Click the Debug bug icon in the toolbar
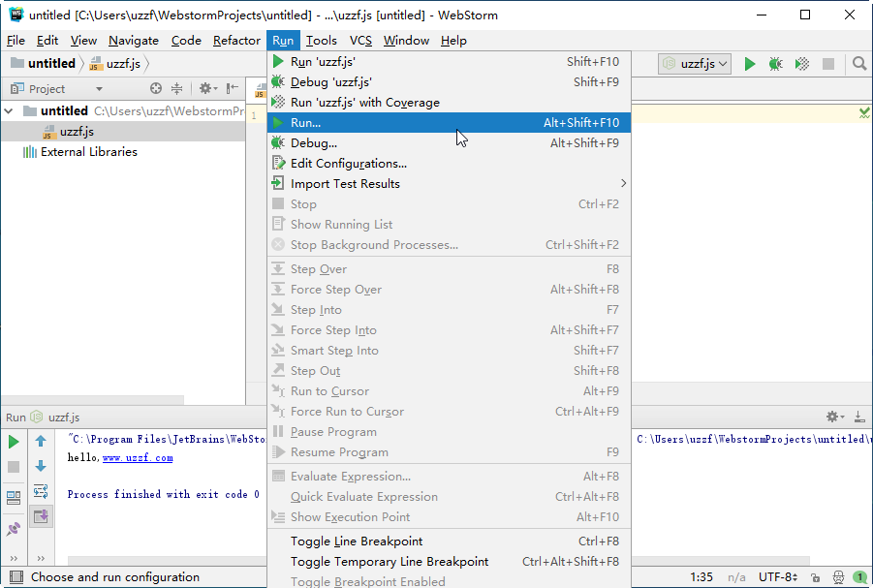 (775, 64)
